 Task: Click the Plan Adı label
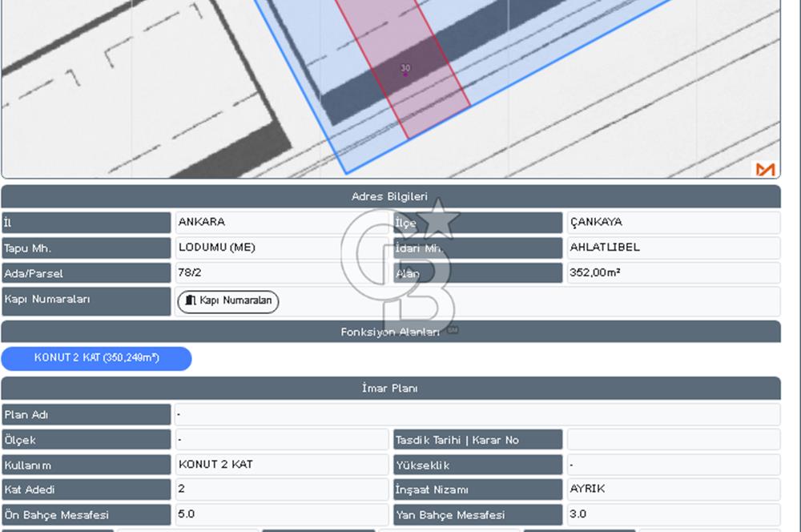coord(86,415)
